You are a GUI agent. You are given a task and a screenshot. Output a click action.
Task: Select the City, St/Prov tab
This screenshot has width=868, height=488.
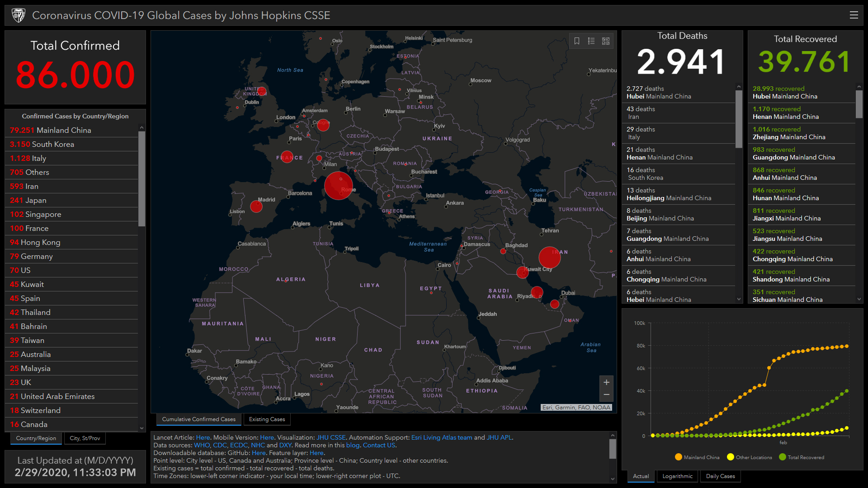(x=85, y=438)
